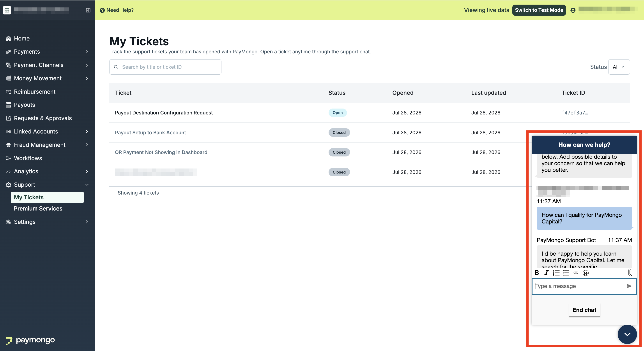
Task: Open the Payouts menu item
Action: pos(25,105)
